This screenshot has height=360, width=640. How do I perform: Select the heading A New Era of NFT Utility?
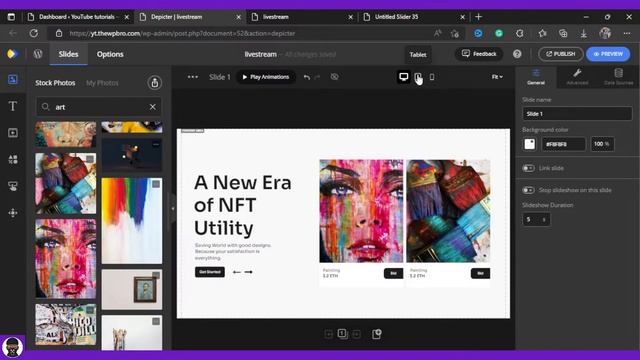pos(243,205)
